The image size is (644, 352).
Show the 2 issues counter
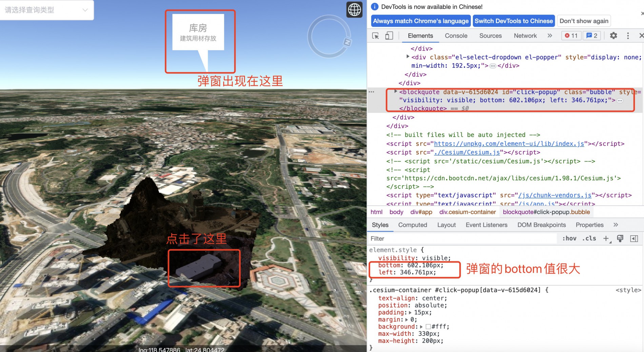pos(592,36)
